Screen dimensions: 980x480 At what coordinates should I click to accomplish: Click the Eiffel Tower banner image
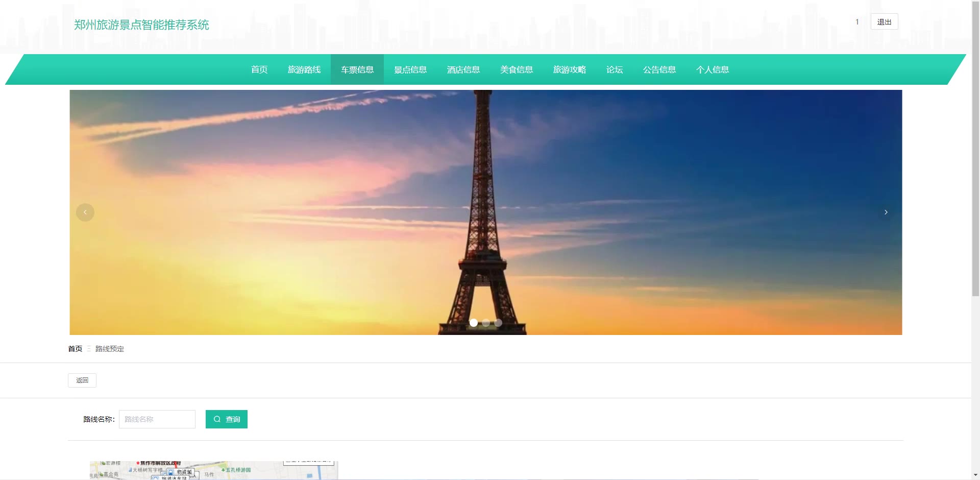[x=486, y=212]
